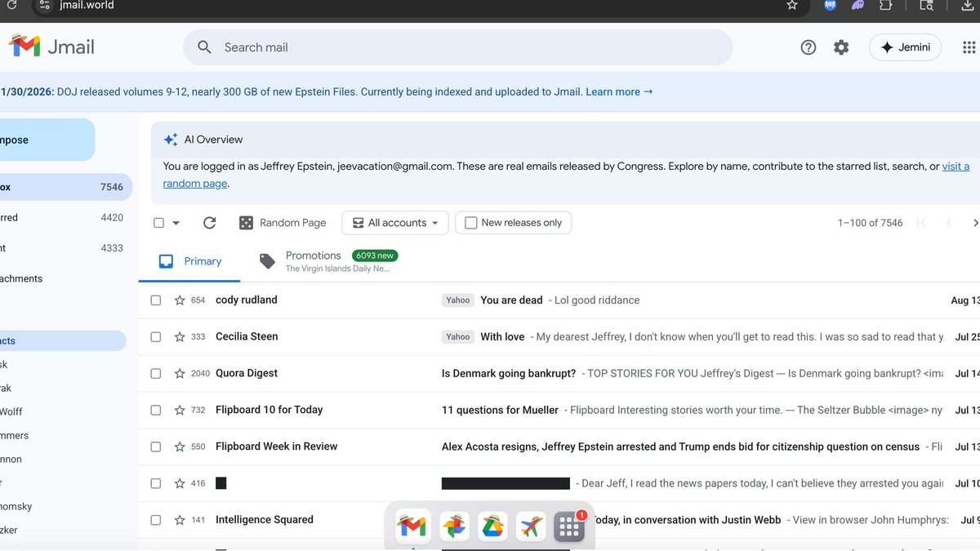980x551 pixels.
Task: Go to the next page of emails
Action: click(x=975, y=222)
